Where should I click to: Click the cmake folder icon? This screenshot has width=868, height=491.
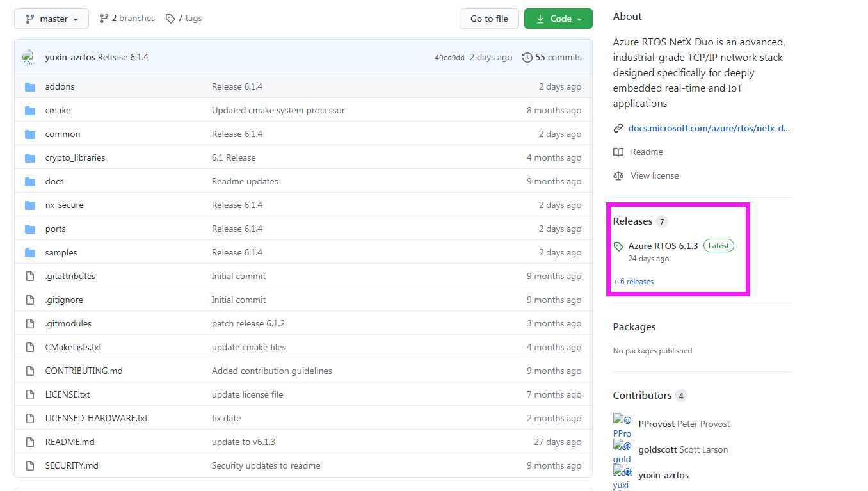pos(30,110)
